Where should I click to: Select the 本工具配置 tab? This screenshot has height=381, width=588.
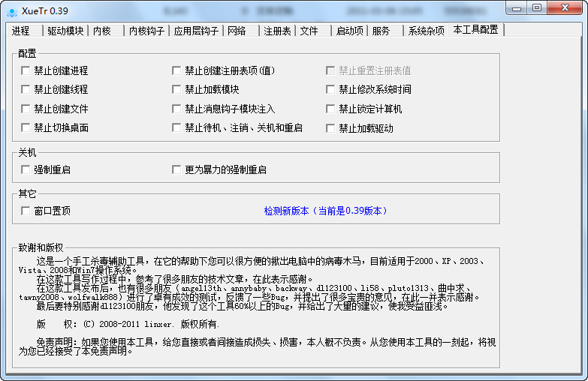476,29
